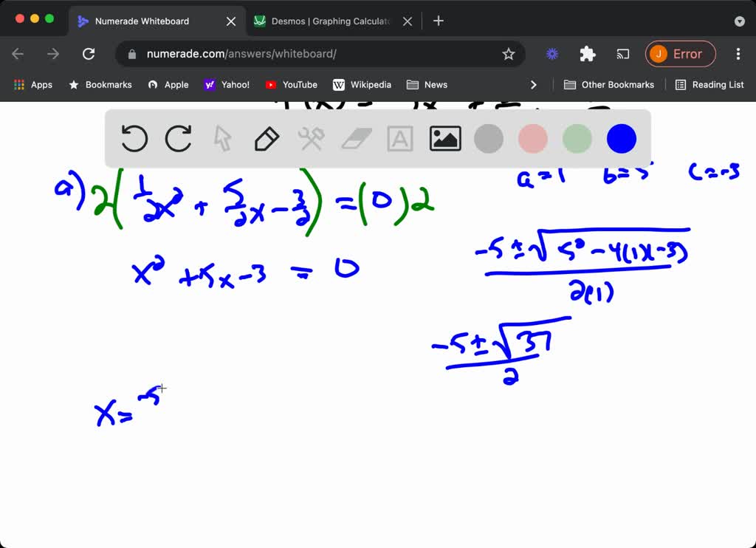Expand the hidden bookmarks chevron
The height and width of the screenshot is (548, 756).
534,84
